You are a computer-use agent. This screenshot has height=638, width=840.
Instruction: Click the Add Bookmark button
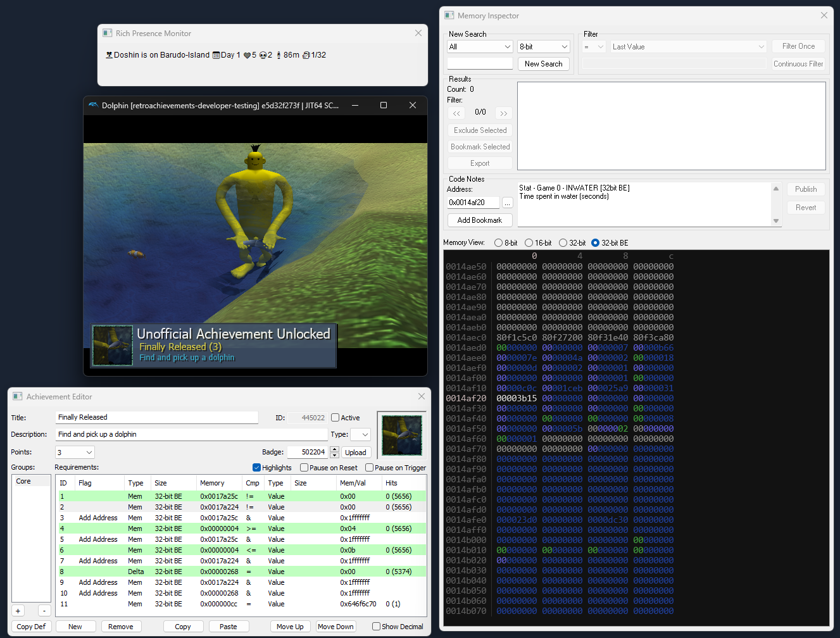coord(480,220)
